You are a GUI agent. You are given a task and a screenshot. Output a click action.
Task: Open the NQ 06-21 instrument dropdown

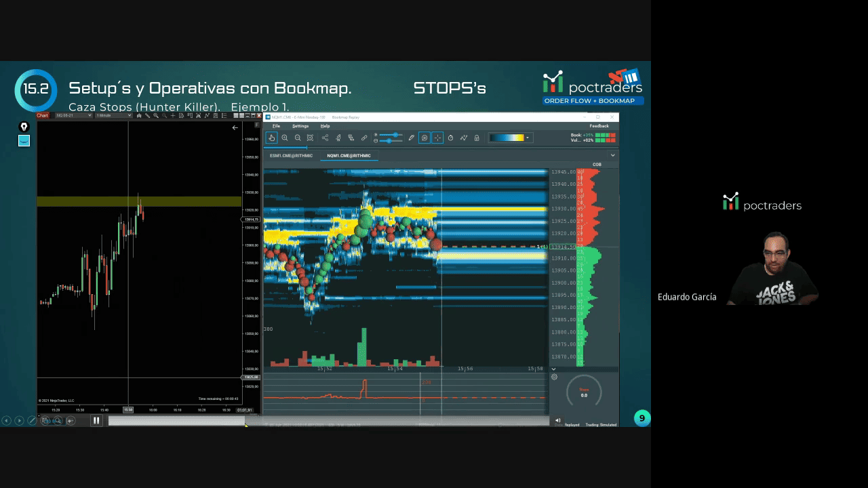coord(73,116)
